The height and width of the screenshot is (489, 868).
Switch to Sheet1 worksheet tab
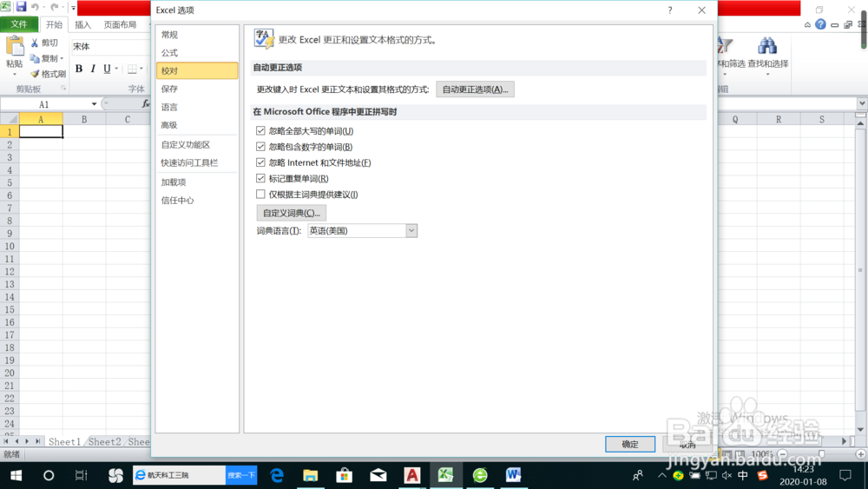[64, 441]
